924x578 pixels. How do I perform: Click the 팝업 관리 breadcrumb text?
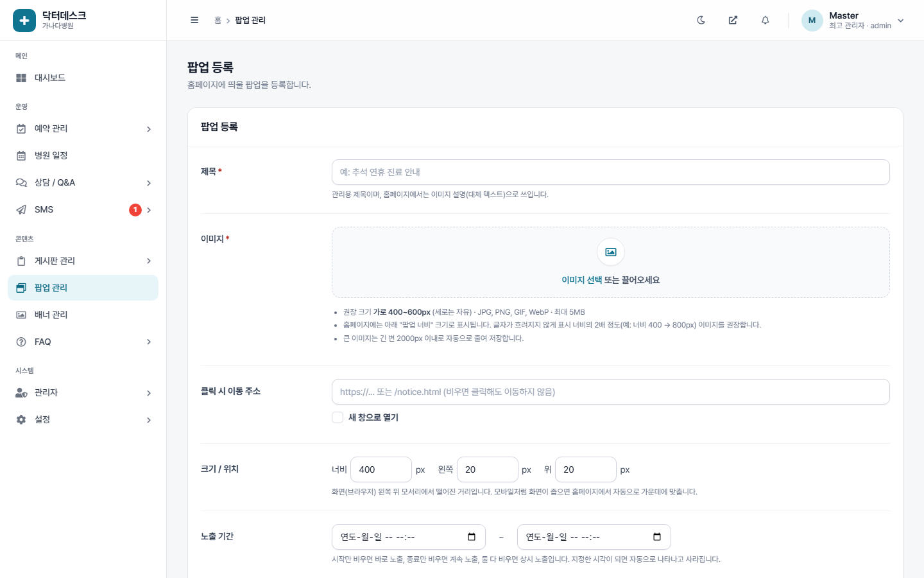pos(250,21)
